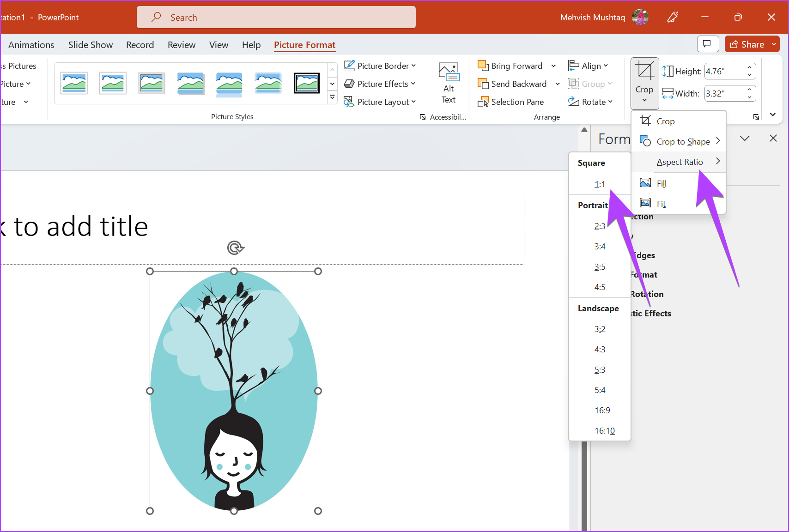Image resolution: width=789 pixels, height=532 pixels.
Task: Open the Aspect Ratio submenu
Action: (x=680, y=162)
